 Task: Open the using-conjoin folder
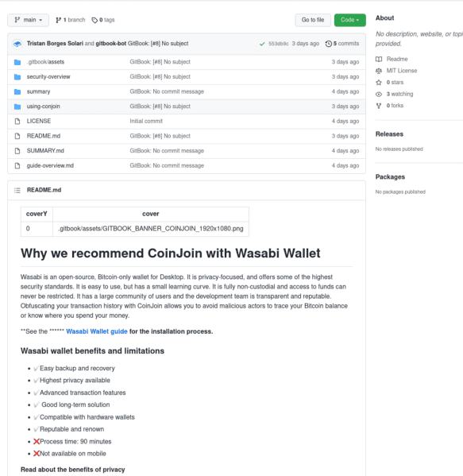click(44, 106)
